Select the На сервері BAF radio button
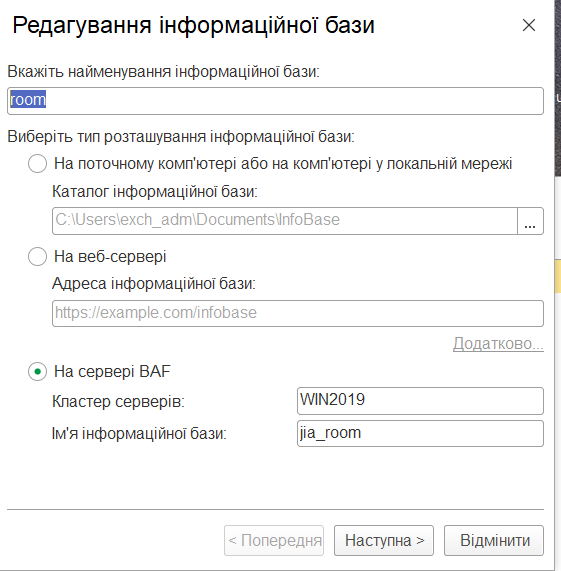Image resolution: width=561 pixels, height=571 pixels. [x=37, y=371]
